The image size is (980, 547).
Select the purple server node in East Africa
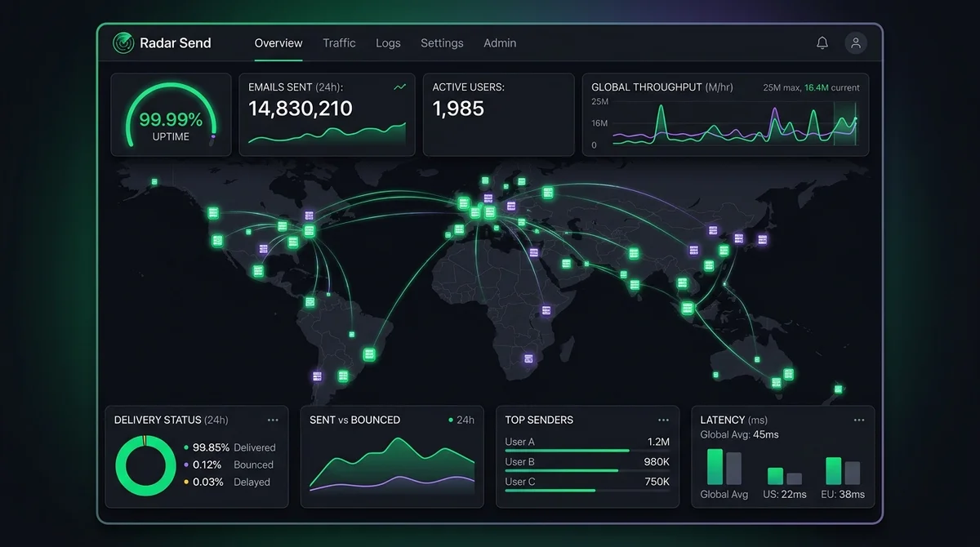(x=546, y=310)
